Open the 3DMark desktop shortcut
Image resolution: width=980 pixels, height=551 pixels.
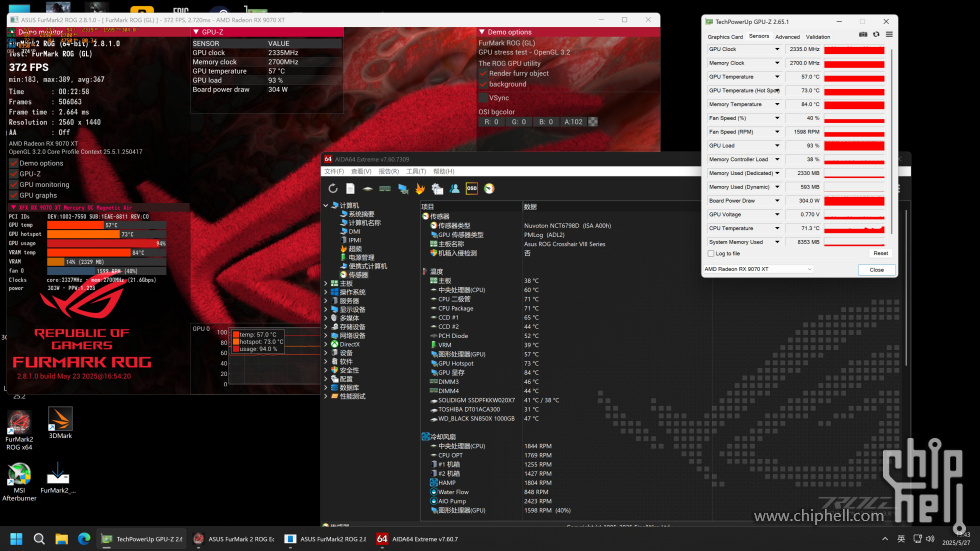pyautogui.click(x=60, y=423)
